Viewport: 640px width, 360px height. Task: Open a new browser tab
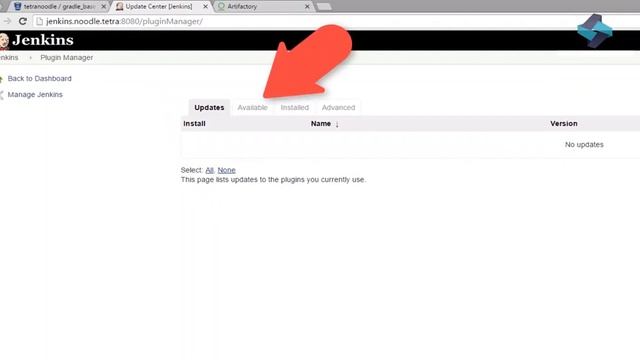coord(324,7)
